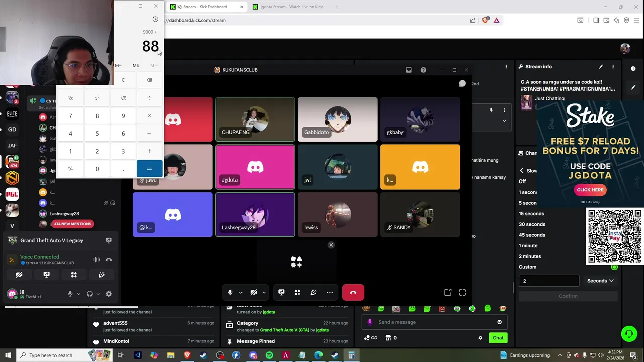Screen dimensions: 644x362
Task: Share your screen in call controls
Action: 281,292
